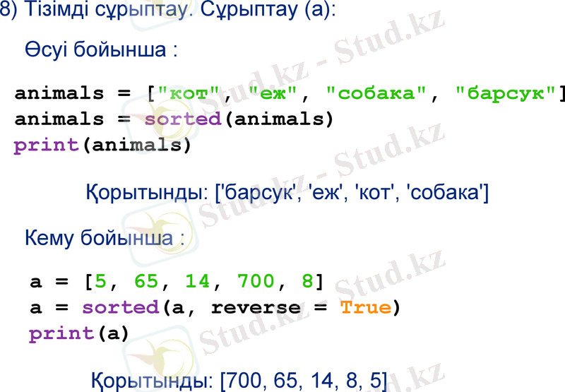
Task: Click the green number 700 in the list
Action: pyautogui.click(x=256, y=281)
